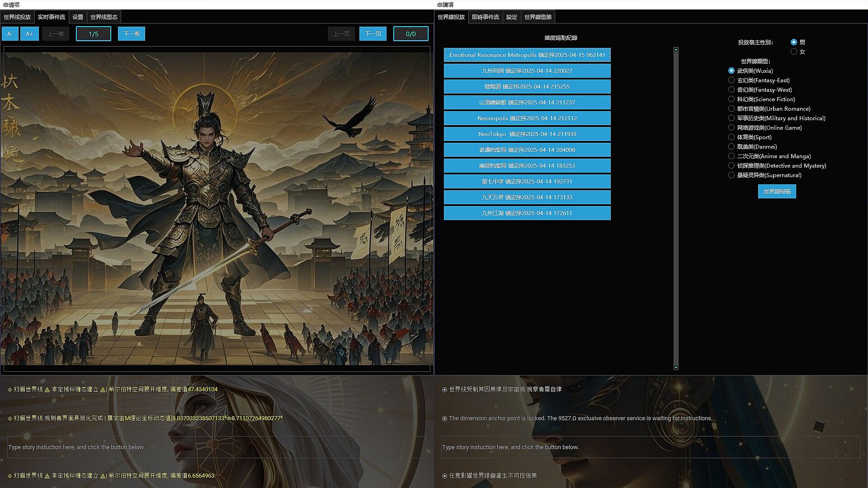Select Supernatural worldline type option
The height and width of the screenshot is (488, 868).
[x=731, y=175]
